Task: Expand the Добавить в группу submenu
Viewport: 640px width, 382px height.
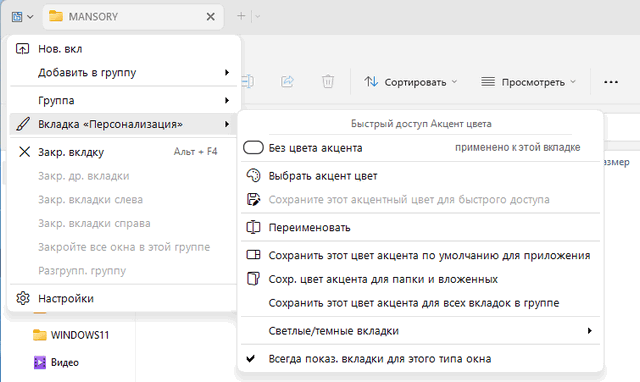Action: 123,73
